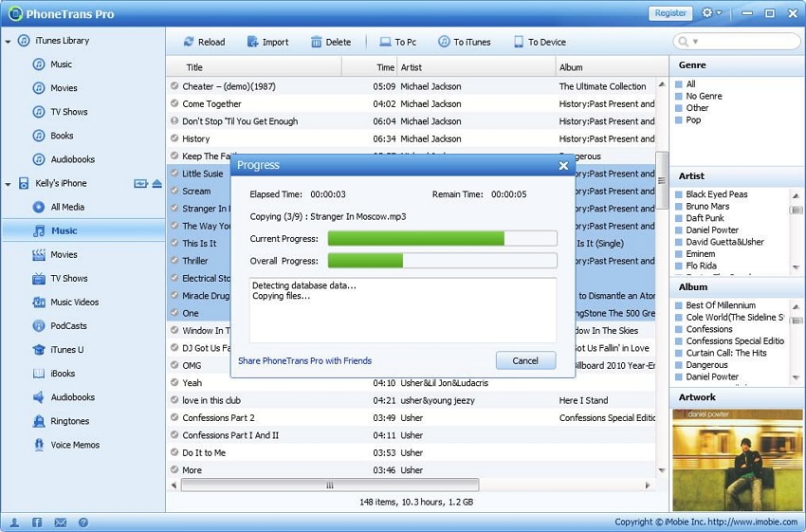Cancel the copying progress
Image resolution: width=806 pixels, height=532 pixels.
(525, 361)
